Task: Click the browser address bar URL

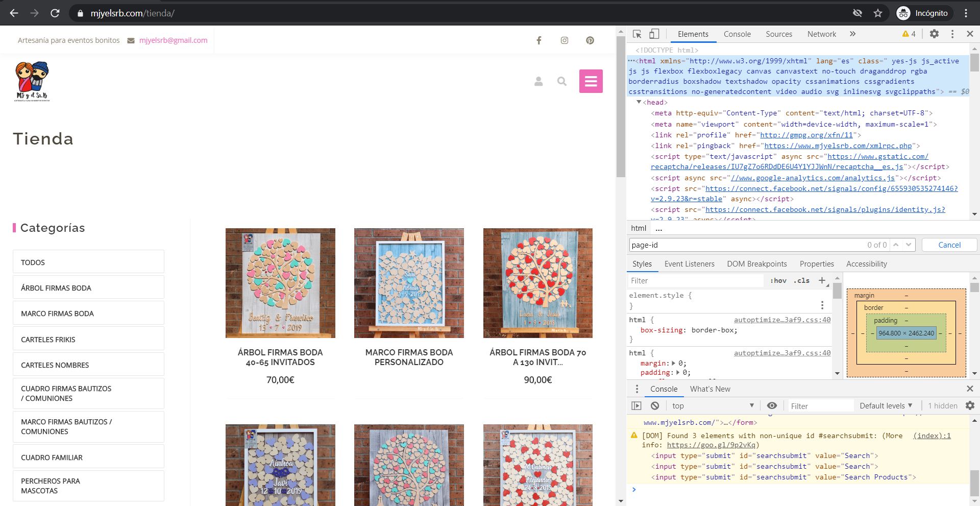Action: click(133, 13)
